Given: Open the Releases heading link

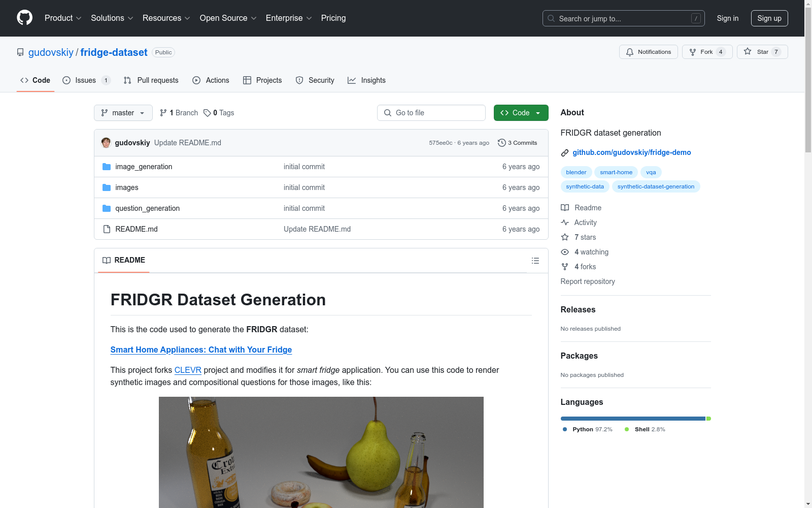Looking at the screenshot, I should pos(578,309).
